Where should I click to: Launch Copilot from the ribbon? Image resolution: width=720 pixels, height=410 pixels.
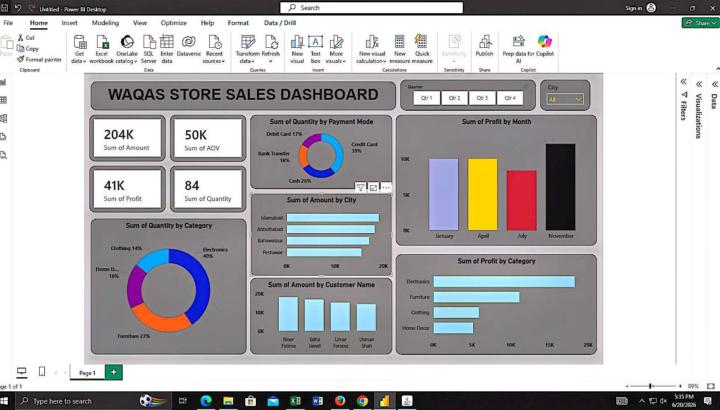545,46
